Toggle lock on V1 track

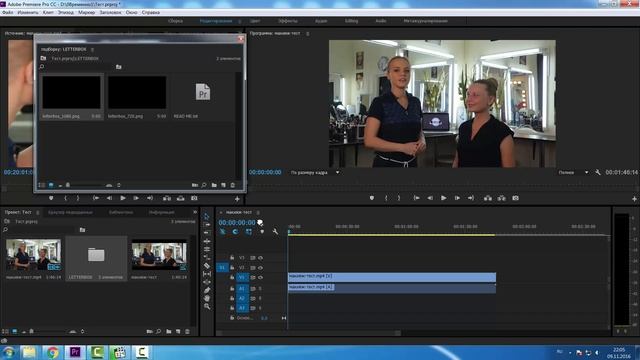pos(232,278)
